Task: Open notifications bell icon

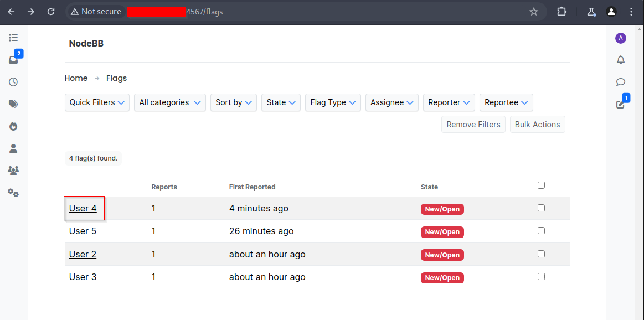Action: pyautogui.click(x=621, y=60)
